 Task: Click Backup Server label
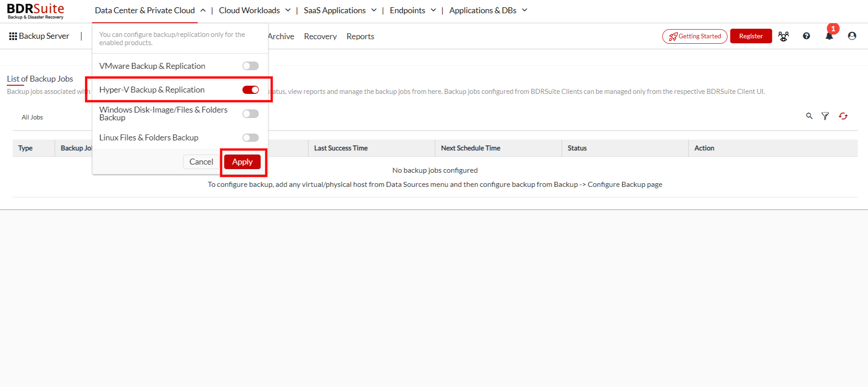pos(44,36)
